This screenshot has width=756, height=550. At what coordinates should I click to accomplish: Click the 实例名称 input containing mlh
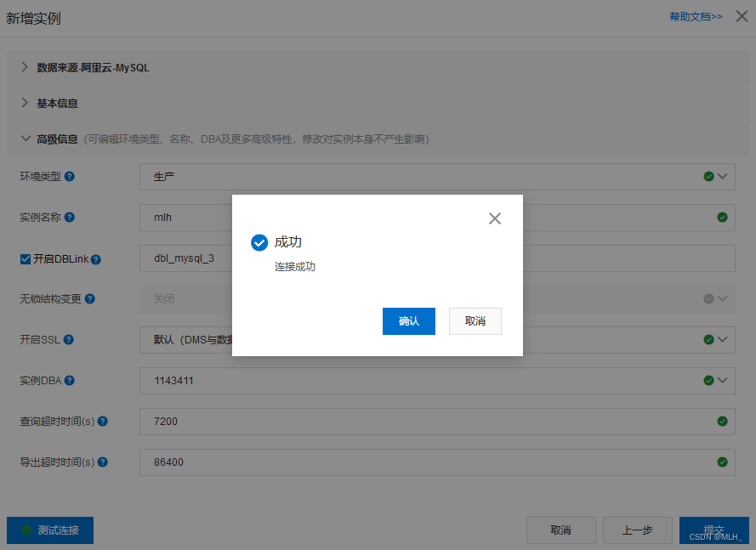[437, 218]
